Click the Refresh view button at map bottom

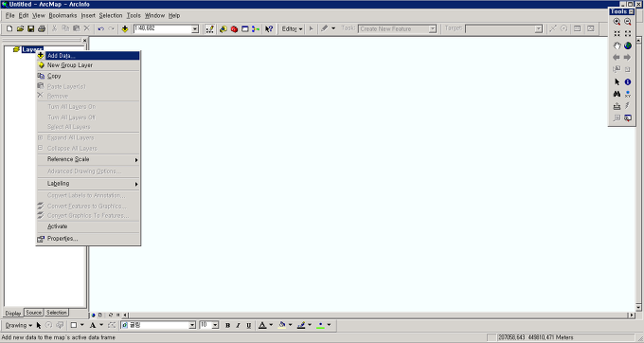[x=110, y=316]
